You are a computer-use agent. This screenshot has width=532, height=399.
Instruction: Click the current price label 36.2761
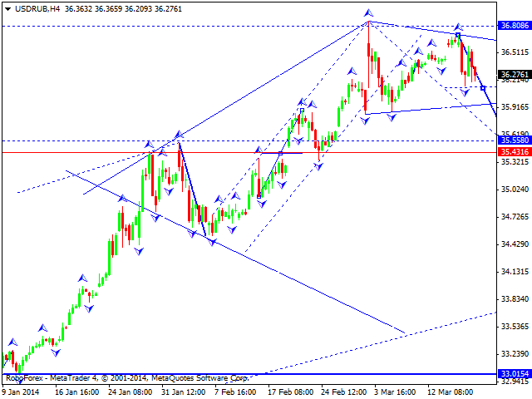(515, 74)
